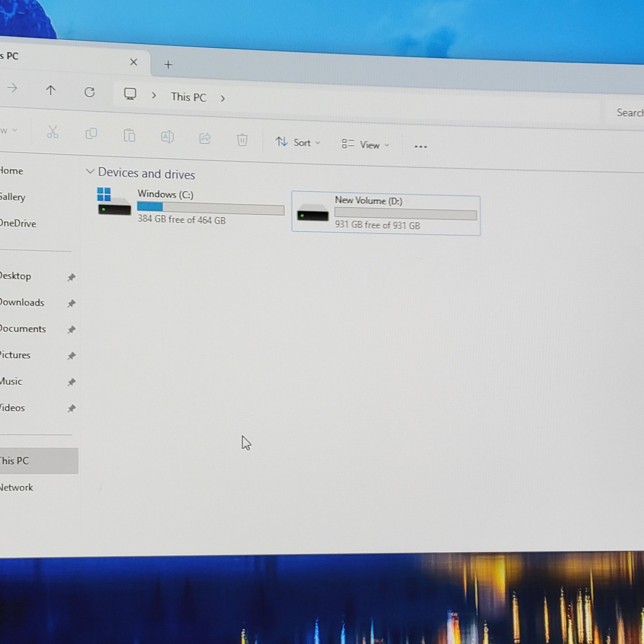Click the Paste clipboard icon
This screenshot has height=644, width=644.
point(129,135)
